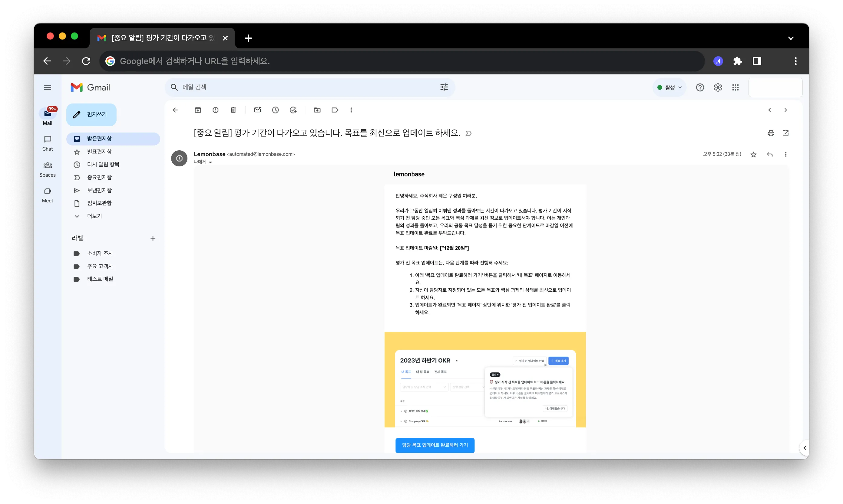Print the email conversation

771,133
